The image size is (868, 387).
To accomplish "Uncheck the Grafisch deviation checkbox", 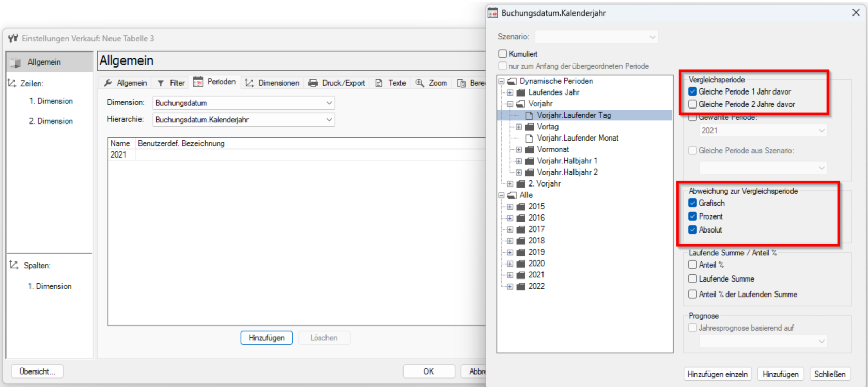I will pos(693,203).
